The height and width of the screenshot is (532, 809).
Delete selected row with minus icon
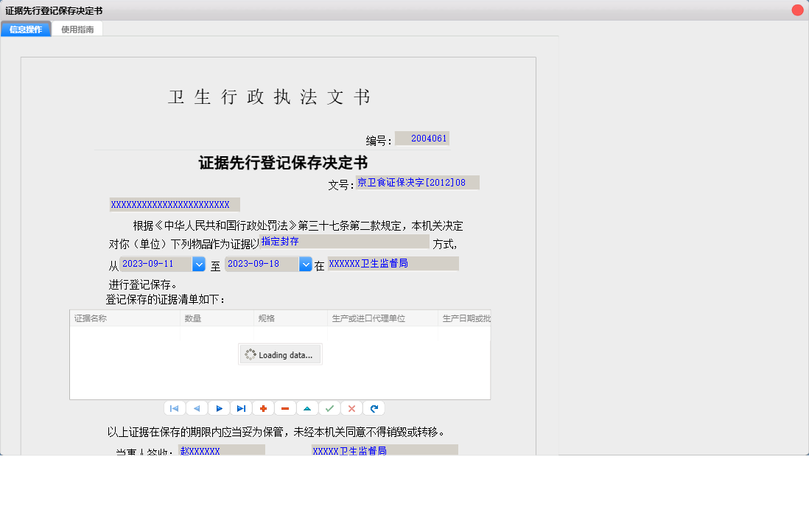pyautogui.click(x=285, y=407)
